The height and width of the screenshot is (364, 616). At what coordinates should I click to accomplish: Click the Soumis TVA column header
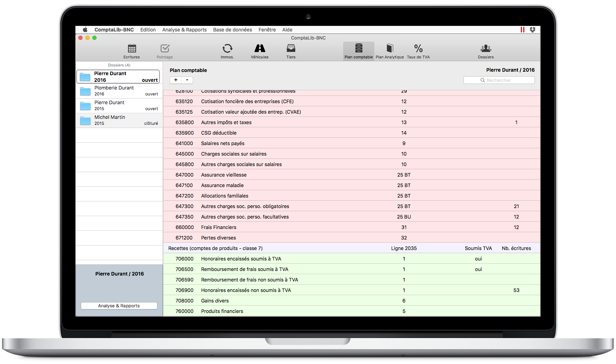tap(478, 248)
